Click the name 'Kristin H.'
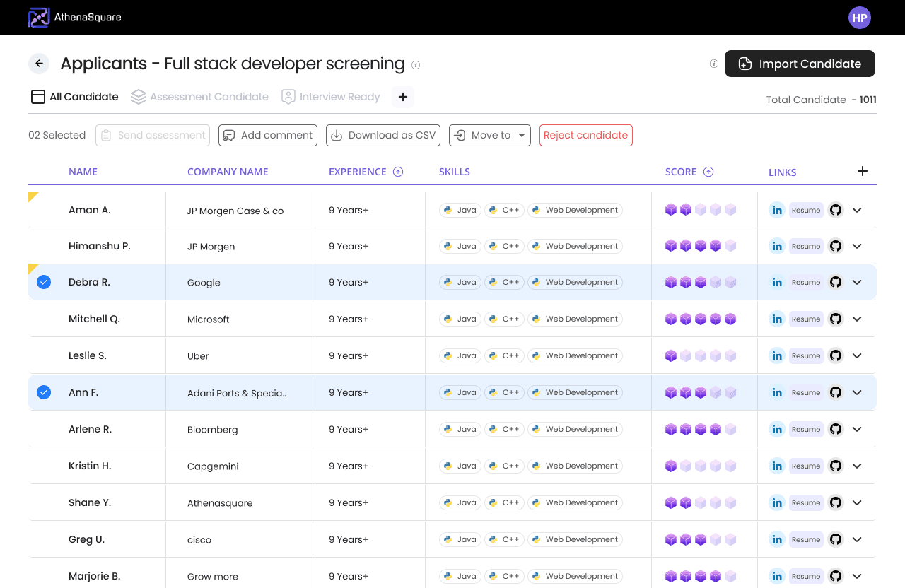This screenshot has width=905, height=588. click(90, 466)
